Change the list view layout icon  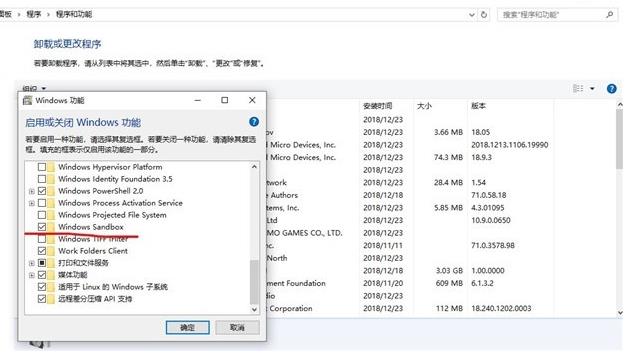click(578, 88)
